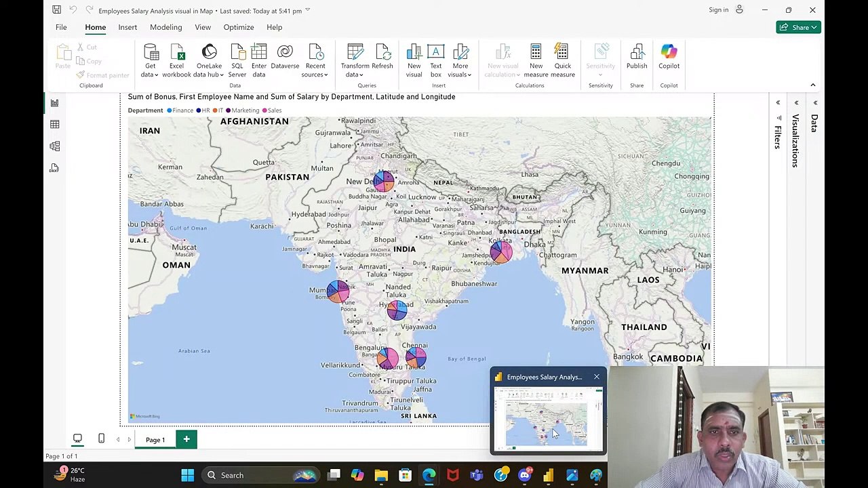Click the Sign in account icon

click(739, 9)
